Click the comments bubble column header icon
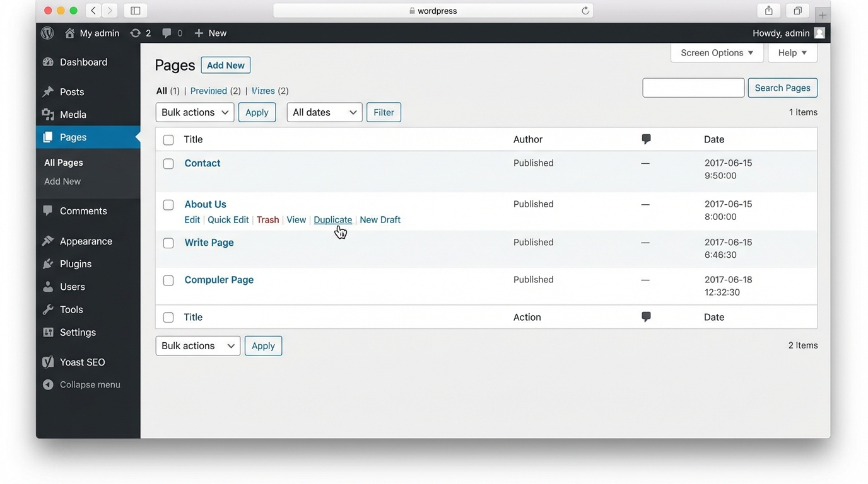This screenshot has height=484, width=868. [x=645, y=139]
